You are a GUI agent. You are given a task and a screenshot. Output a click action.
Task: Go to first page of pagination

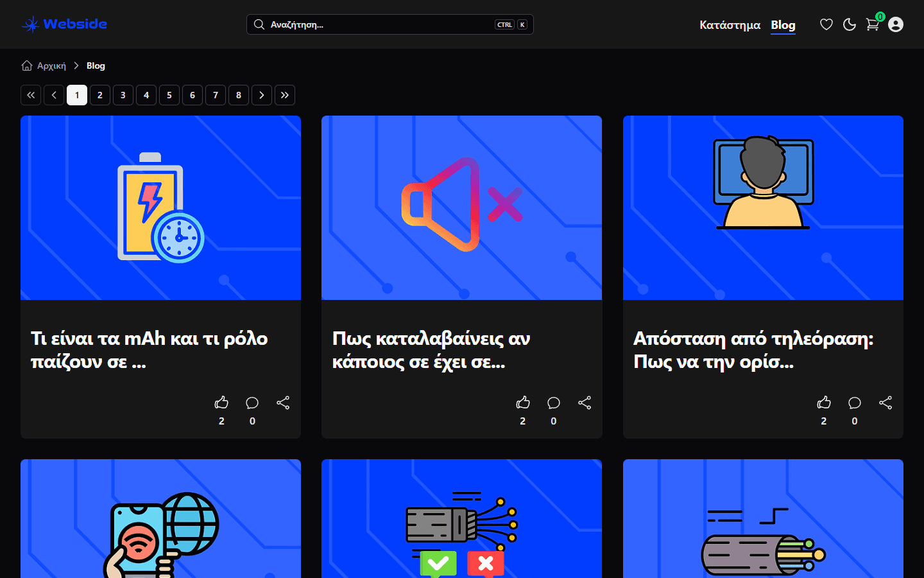tap(31, 95)
